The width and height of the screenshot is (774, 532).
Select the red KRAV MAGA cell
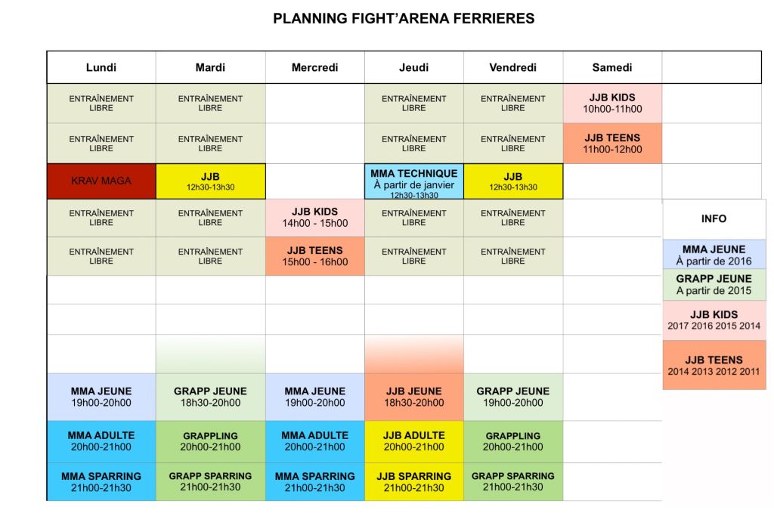102,181
